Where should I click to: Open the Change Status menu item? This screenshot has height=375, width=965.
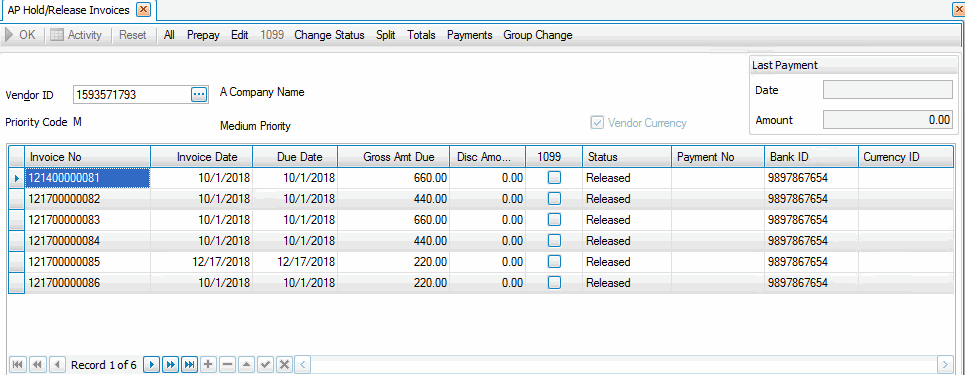point(329,35)
